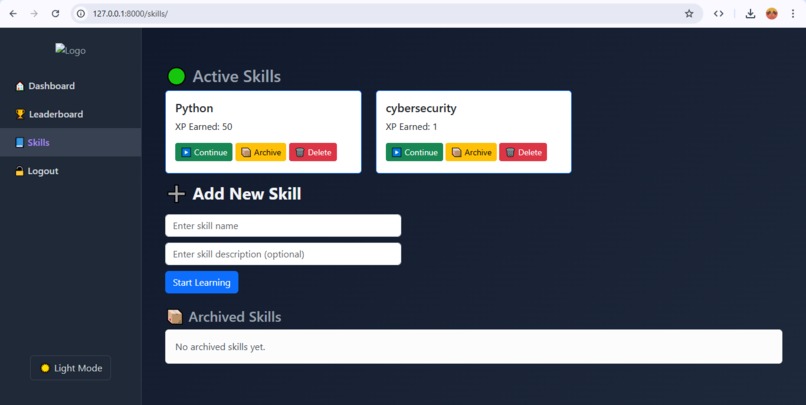Continue the Python skill

(x=204, y=152)
